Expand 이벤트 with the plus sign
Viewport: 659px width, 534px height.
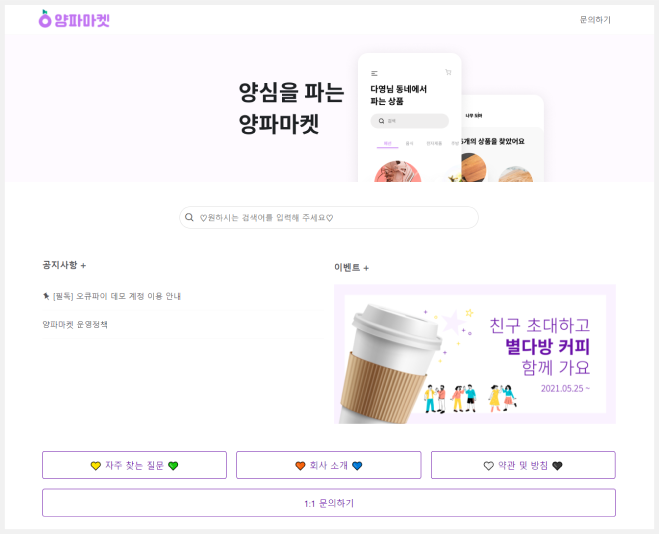366,268
